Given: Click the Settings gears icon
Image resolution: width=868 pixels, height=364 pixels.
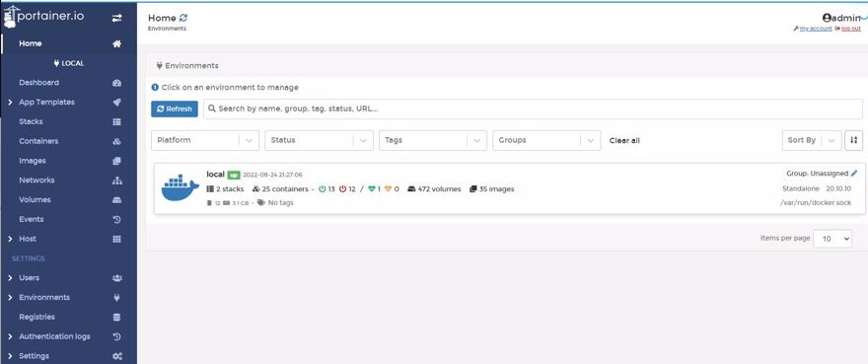Looking at the screenshot, I should (x=116, y=356).
